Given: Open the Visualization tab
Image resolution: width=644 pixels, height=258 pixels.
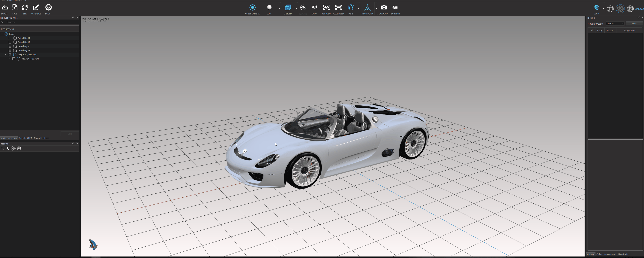Looking at the screenshot, I should pos(624,254).
